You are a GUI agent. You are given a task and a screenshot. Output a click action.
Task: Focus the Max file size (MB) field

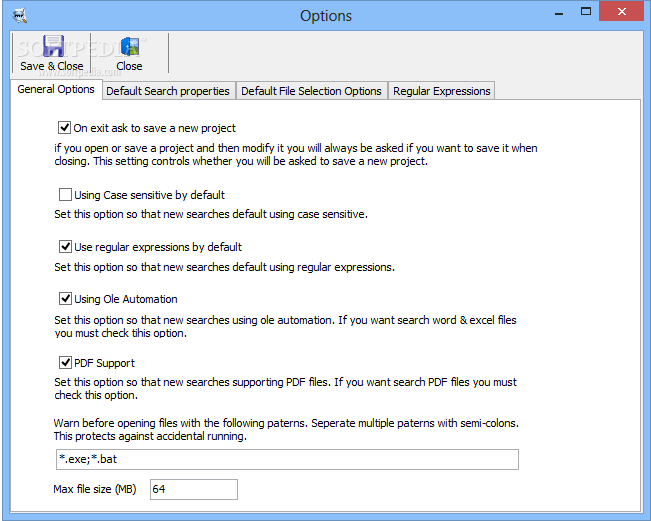(x=194, y=489)
